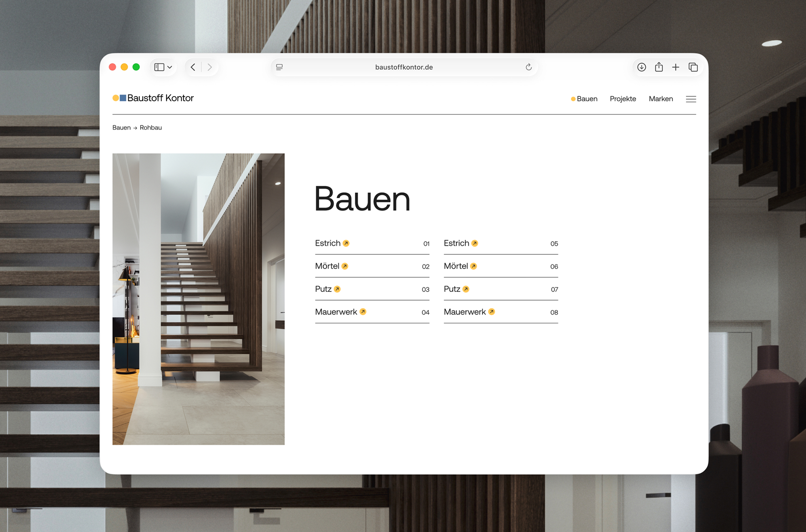Show the tab overview icon
The width and height of the screenshot is (806, 532).
(693, 67)
